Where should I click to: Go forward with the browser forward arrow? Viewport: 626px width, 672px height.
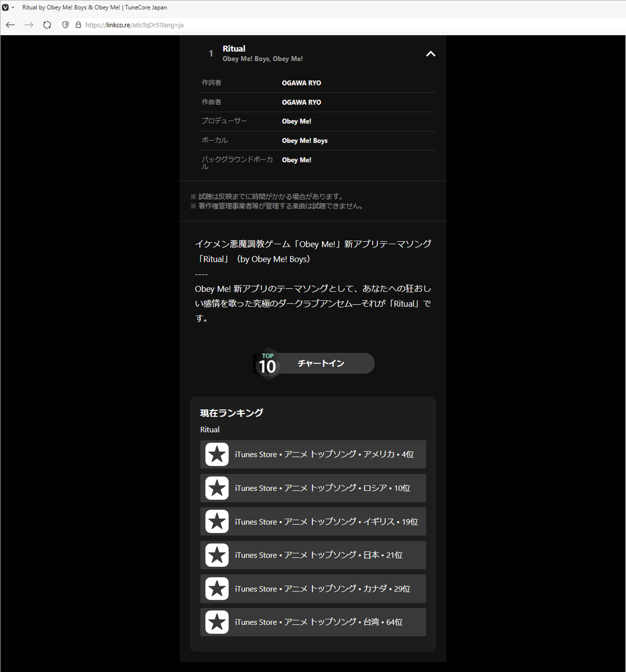coord(29,25)
